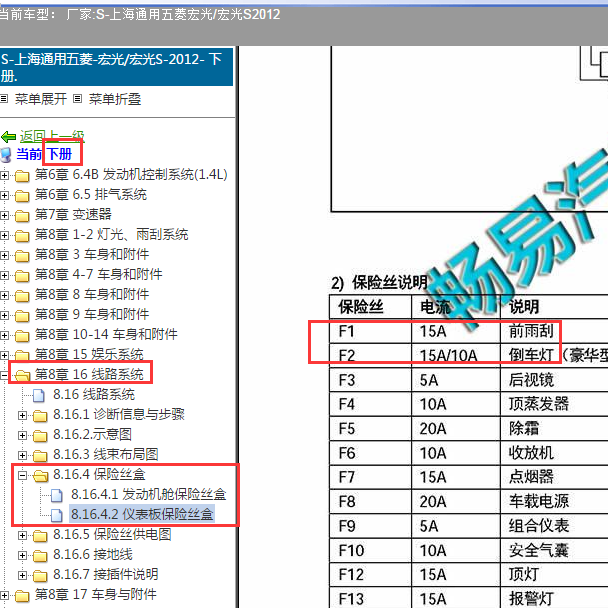Expand the 第6章 6.4B 发动机控制系统 node

point(4,175)
